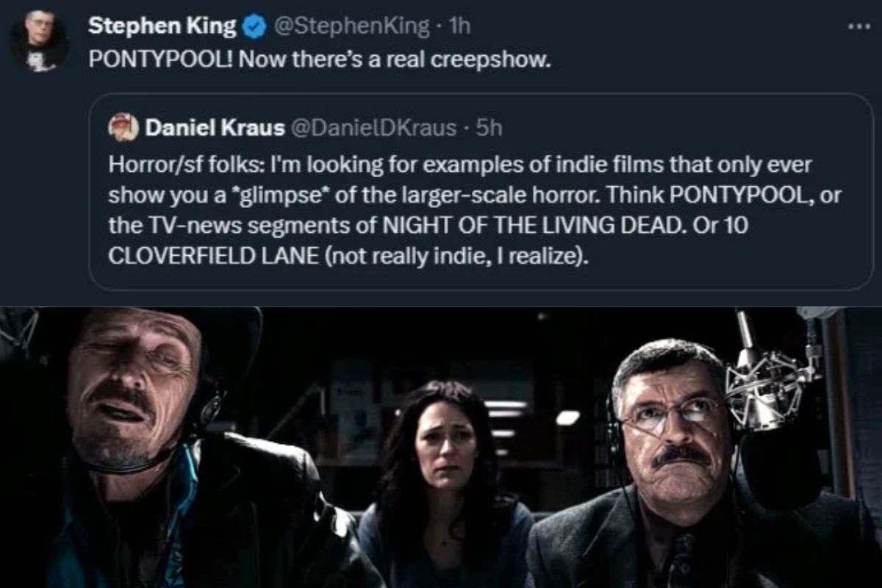882x588 pixels.
Task: Open the Stephen King display name link
Action: (162, 27)
